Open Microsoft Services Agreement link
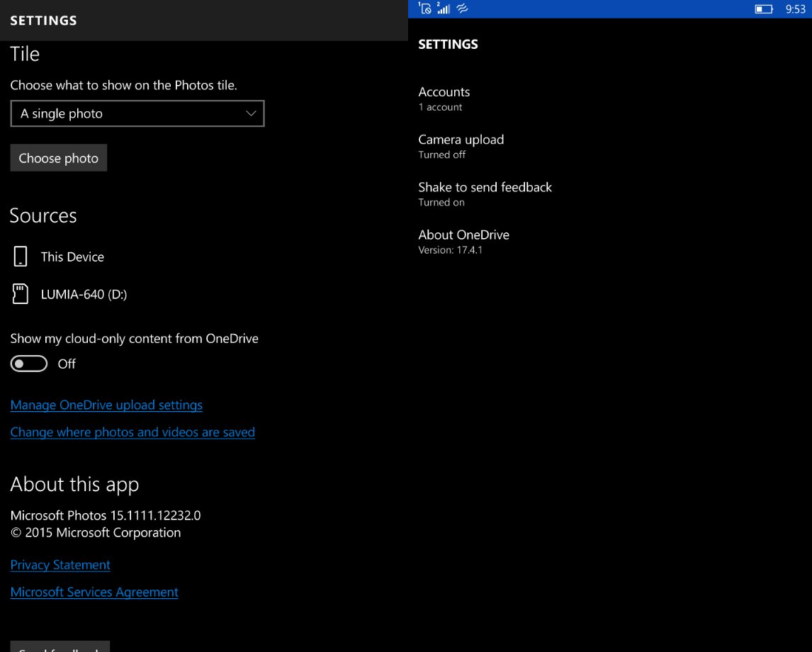The height and width of the screenshot is (652, 812). [94, 592]
